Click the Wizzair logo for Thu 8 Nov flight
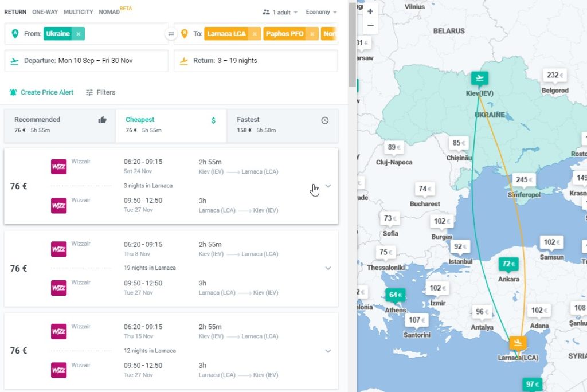The width and height of the screenshot is (587, 392). pyautogui.click(x=59, y=249)
